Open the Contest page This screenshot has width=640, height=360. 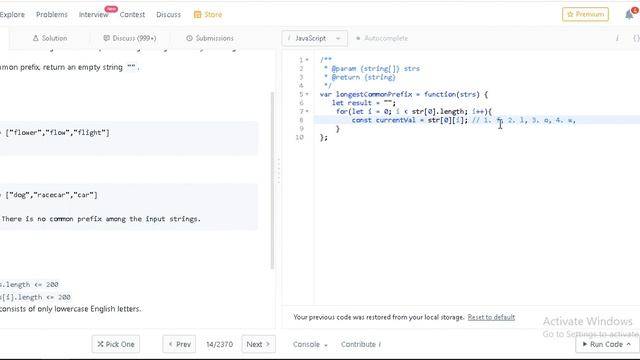(132, 14)
